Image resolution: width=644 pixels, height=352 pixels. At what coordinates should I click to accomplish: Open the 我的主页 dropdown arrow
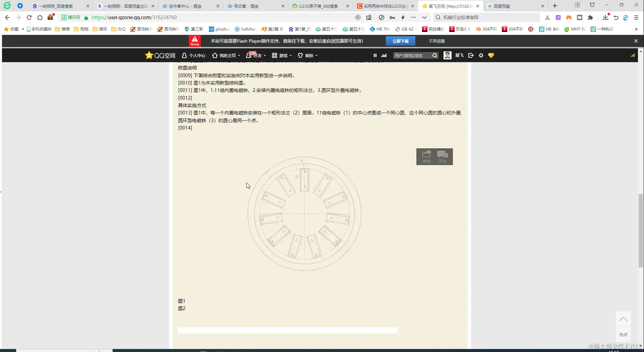tap(239, 56)
